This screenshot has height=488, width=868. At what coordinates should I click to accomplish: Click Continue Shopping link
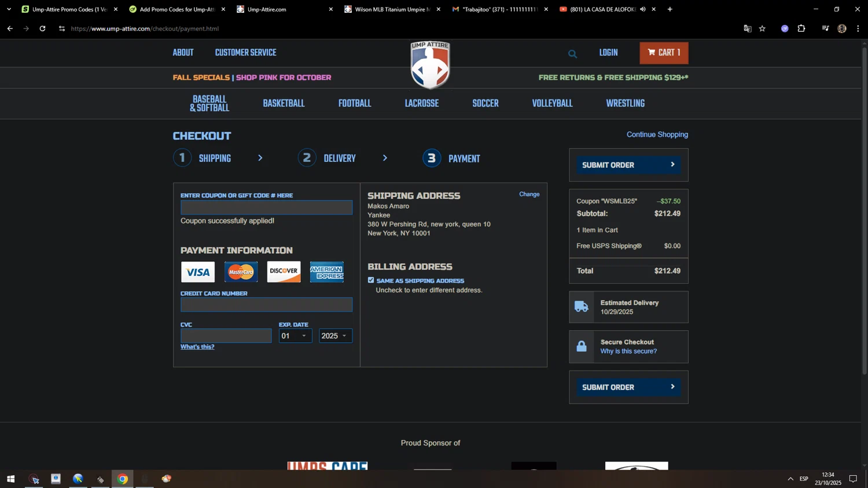tap(657, 135)
